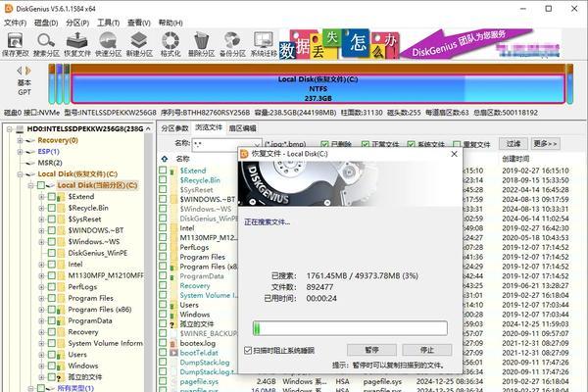Select the MSR(2) partition in tree
The width and height of the screenshot is (588, 392).
[50, 163]
